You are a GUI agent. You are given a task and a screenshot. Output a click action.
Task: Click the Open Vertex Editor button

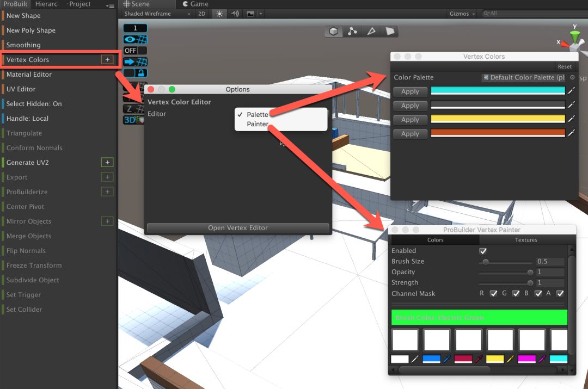237,228
